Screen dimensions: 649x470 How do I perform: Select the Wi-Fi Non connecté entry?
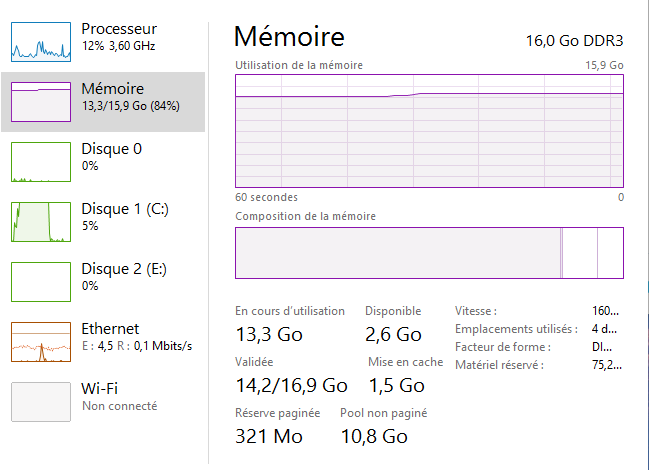point(118,397)
